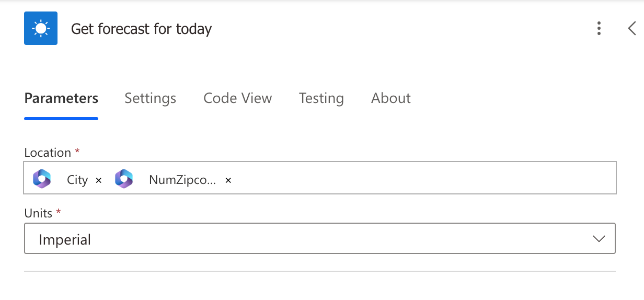The image size is (644, 300).
Task: Click empty space in Location input field
Action: pyautogui.click(x=423, y=179)
